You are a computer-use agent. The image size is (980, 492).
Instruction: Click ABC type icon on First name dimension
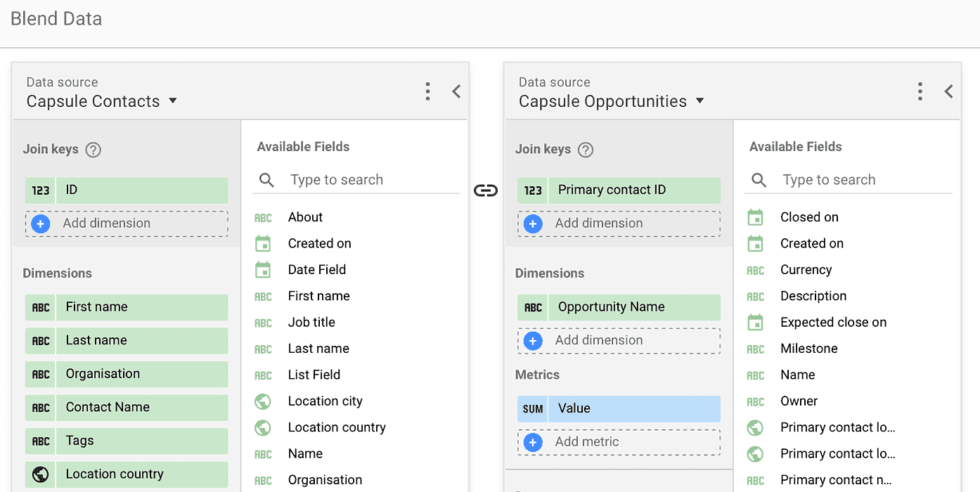pos(41,307)
